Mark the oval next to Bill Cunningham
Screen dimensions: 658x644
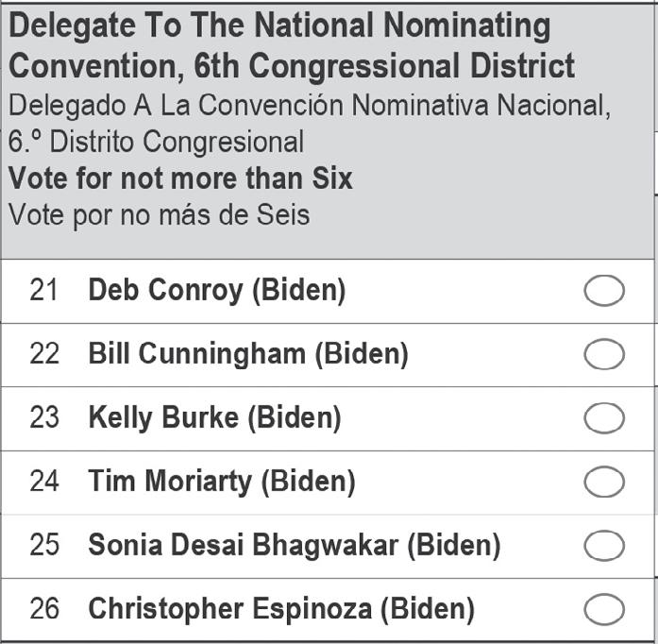604,355
